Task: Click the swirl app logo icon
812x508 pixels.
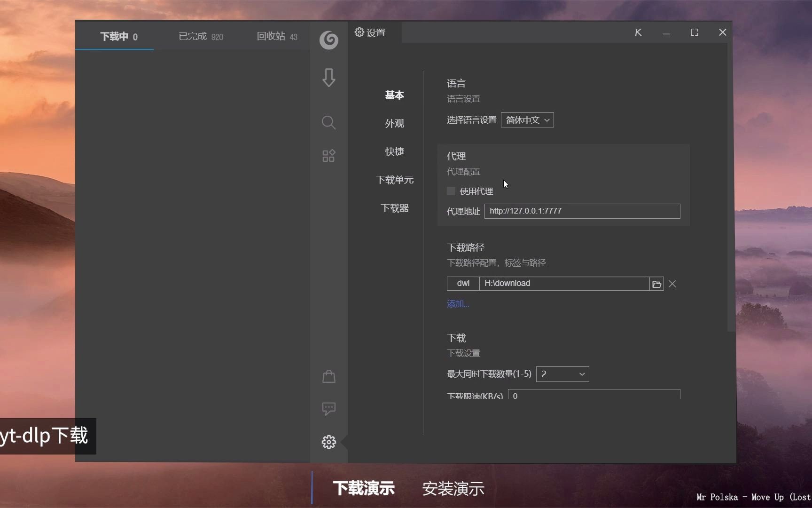Action: (x=329, y=40)
